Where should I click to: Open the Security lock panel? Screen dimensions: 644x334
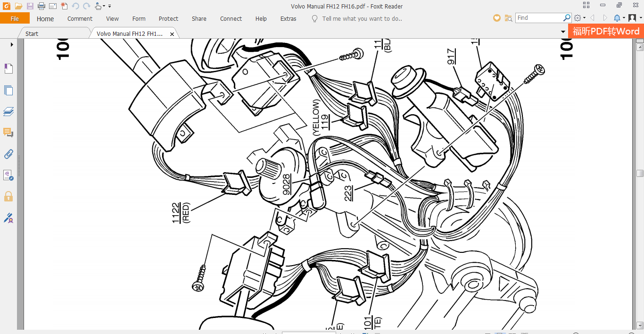pyautogui.click(x=8, y=196)
